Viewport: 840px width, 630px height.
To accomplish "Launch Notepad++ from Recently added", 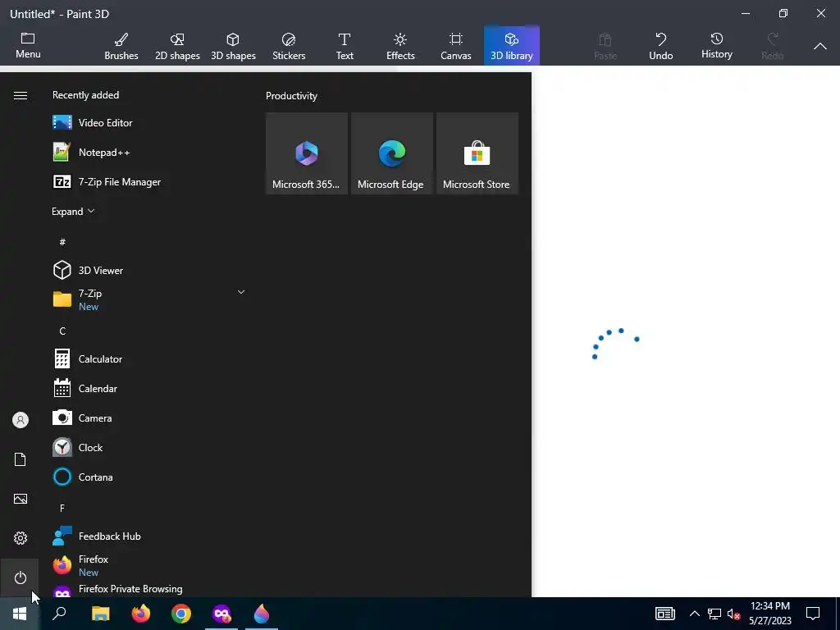I will coord(150,152).
